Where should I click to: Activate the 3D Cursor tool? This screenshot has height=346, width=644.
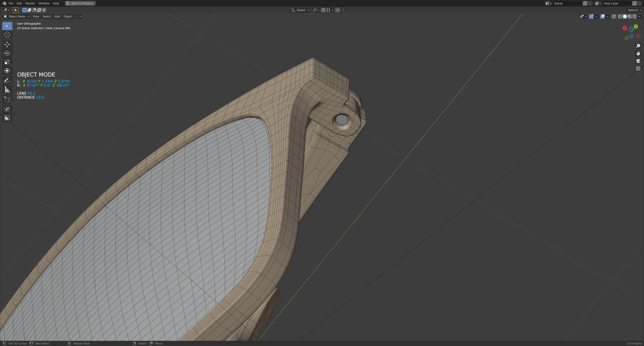(x=7, y=35)
